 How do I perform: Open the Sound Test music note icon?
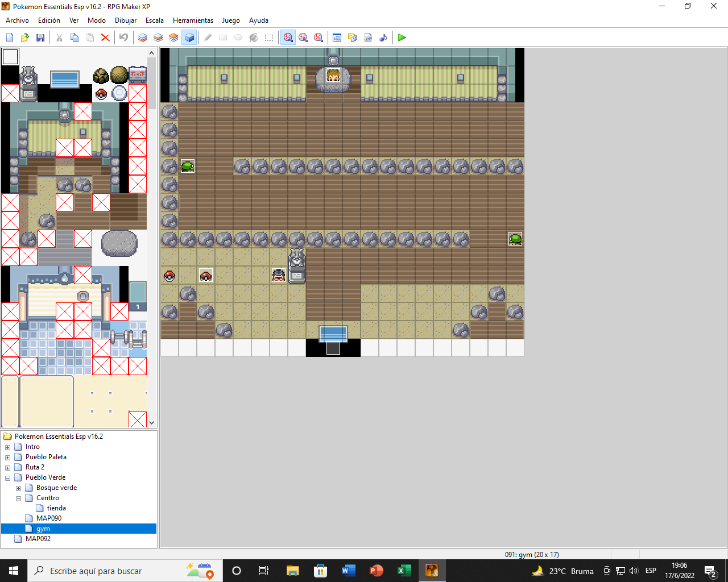(x=383, y=38)
